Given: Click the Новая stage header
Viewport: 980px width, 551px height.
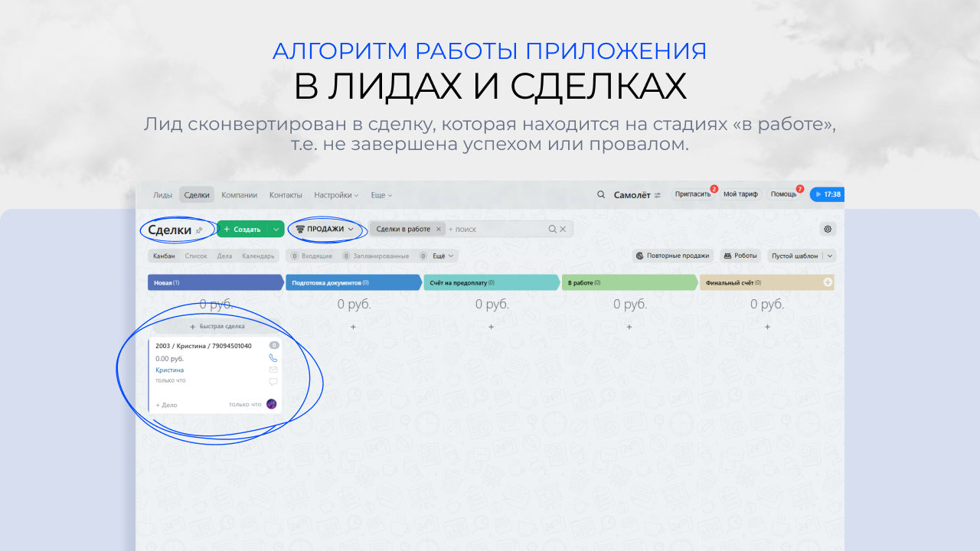Looking at the screenshot, I should pyautogui.click(x=216, y=282).
